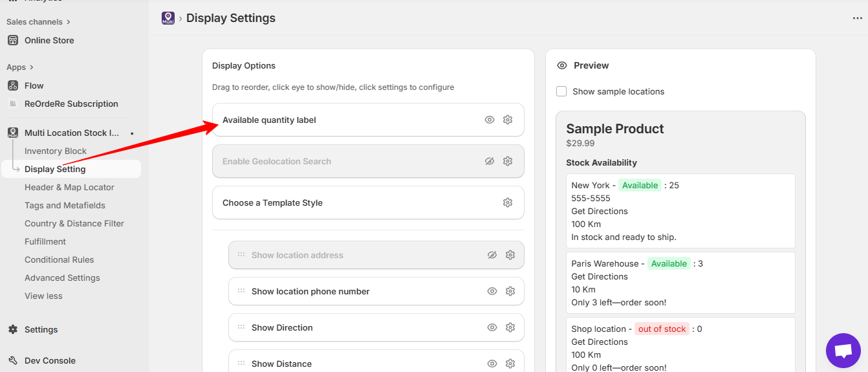Click the Multi Location Stock app icon in sidebar
This screenshot has width=868, height=372.
click(x=13, y=133)
